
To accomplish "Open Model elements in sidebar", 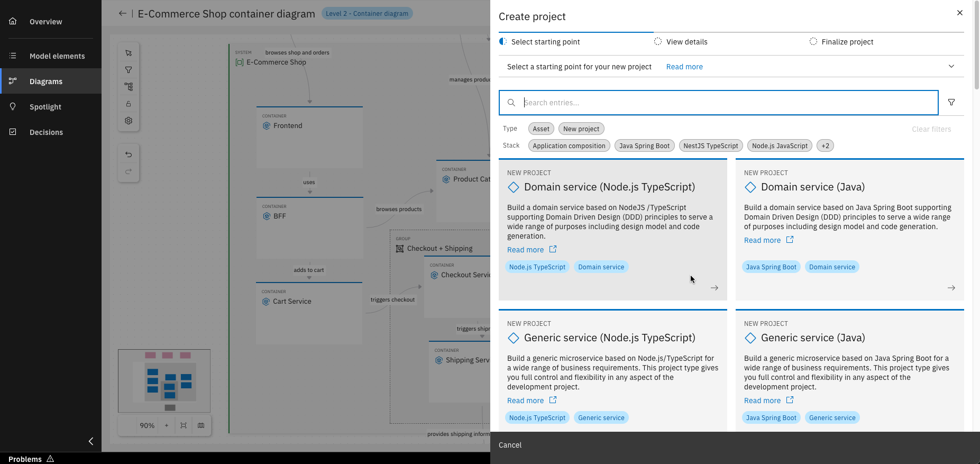I will pos(51,56).
